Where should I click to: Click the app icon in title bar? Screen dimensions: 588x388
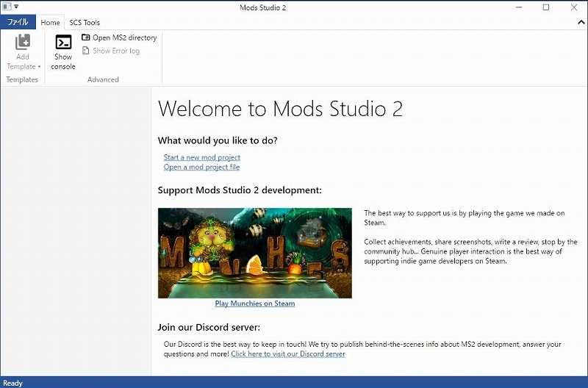[x=7, y=7]
